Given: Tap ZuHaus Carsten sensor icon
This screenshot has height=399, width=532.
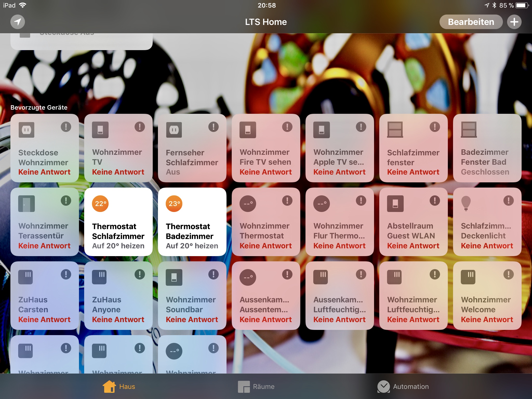Looking at the screenshot, I should [x=25, y=277].
